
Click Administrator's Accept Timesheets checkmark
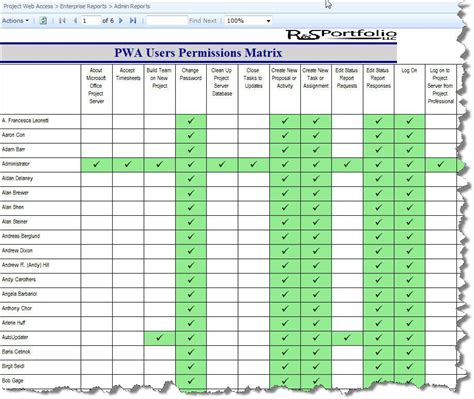pos(128,164)
